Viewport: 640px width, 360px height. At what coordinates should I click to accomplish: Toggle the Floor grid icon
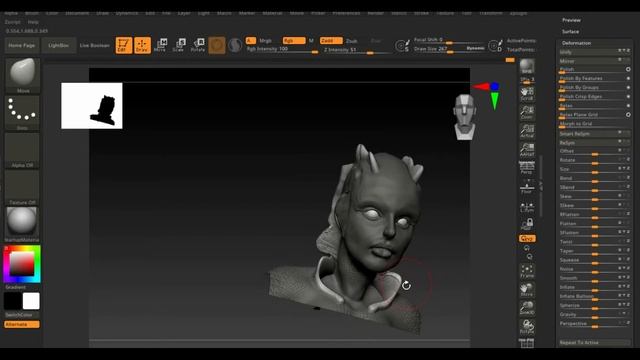527,187
